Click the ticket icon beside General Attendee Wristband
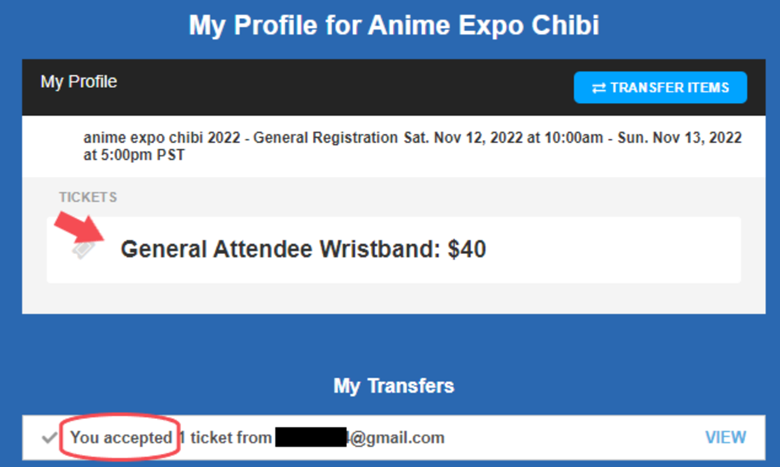 84,249
